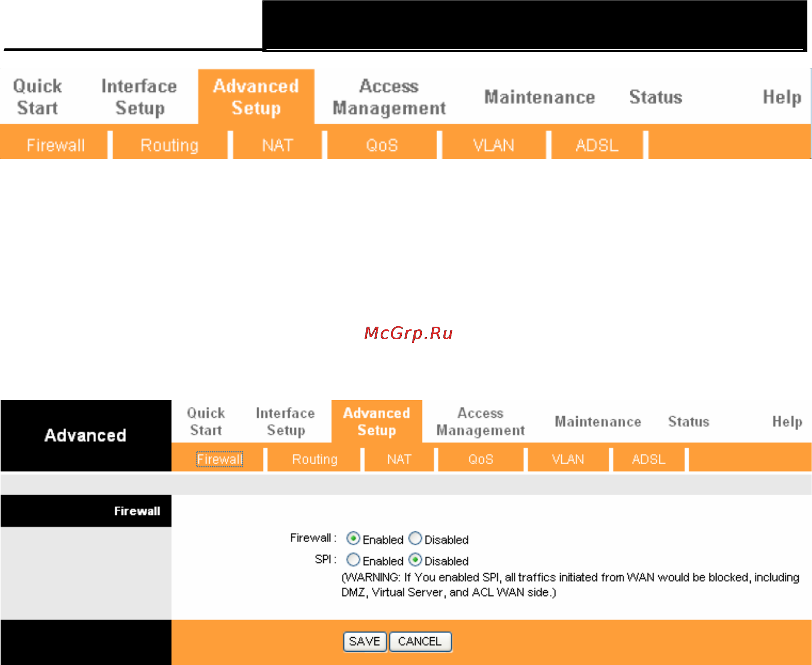The image size is (812, 665).
Task: Open Status tab in lower router panel
Action: (689, 421)
